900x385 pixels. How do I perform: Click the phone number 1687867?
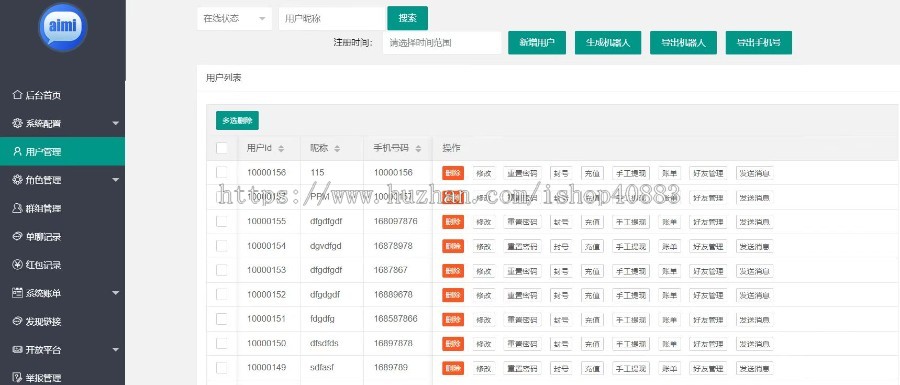(x=391, y=270)
